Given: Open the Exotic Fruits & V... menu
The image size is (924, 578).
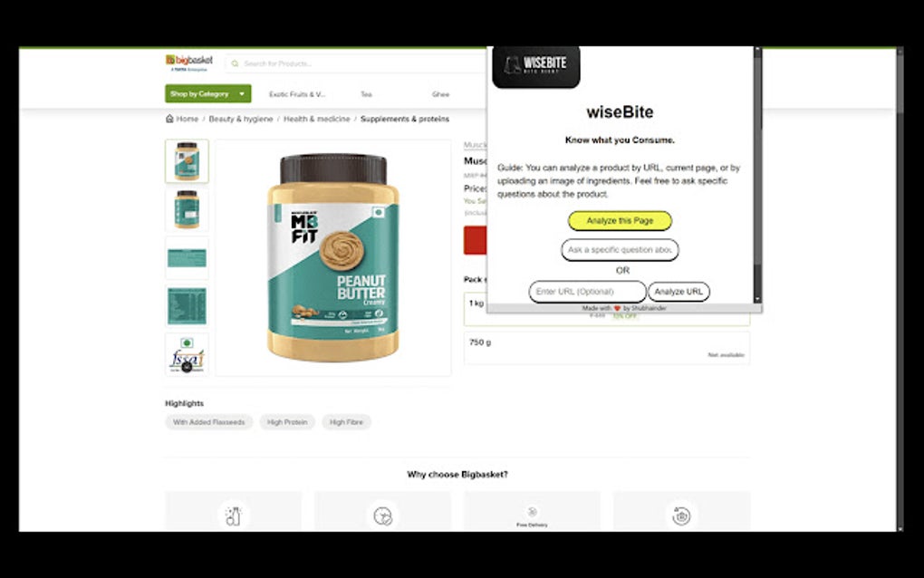Looking at the screenshot, I should tap(297, 94).
